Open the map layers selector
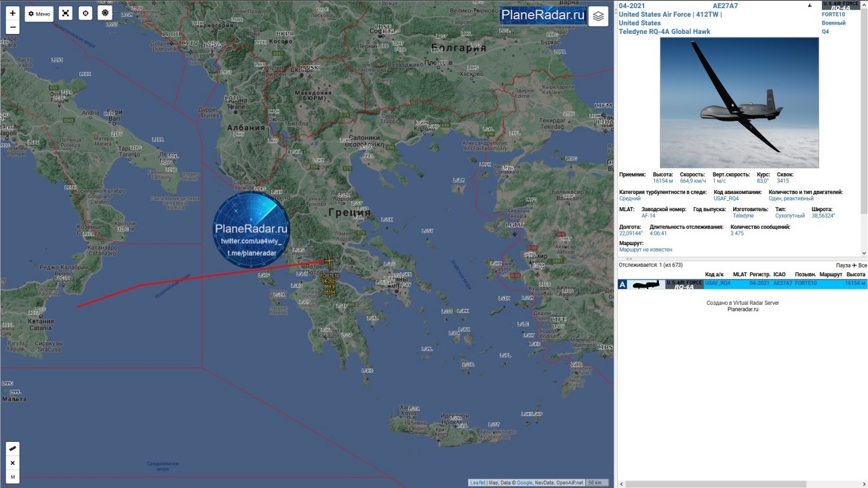Image resolution: width=868 pixels, height=488 pixels. tap(598, 16)
